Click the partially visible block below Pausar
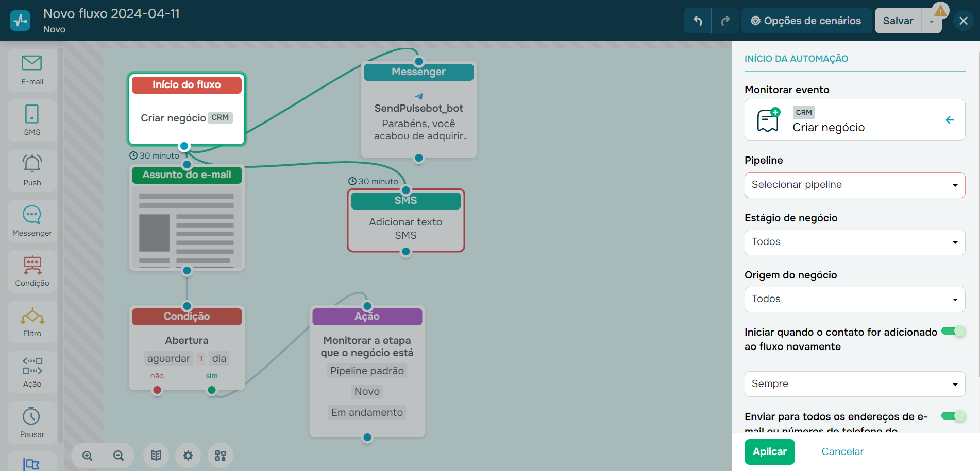 point(32,461)
